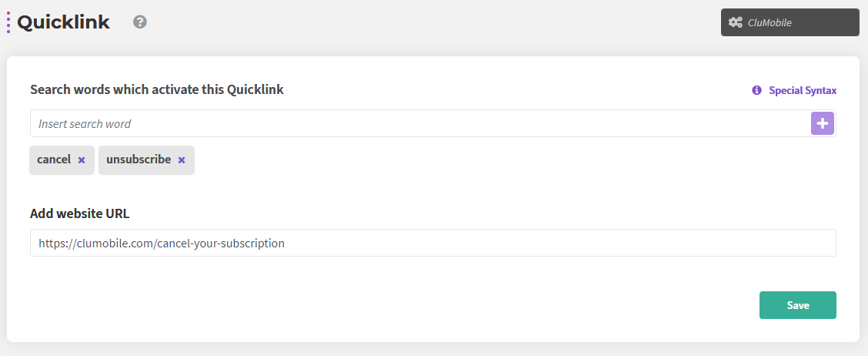
Task: Open the CluMobile project selector
Action: [x=790, y=22]
